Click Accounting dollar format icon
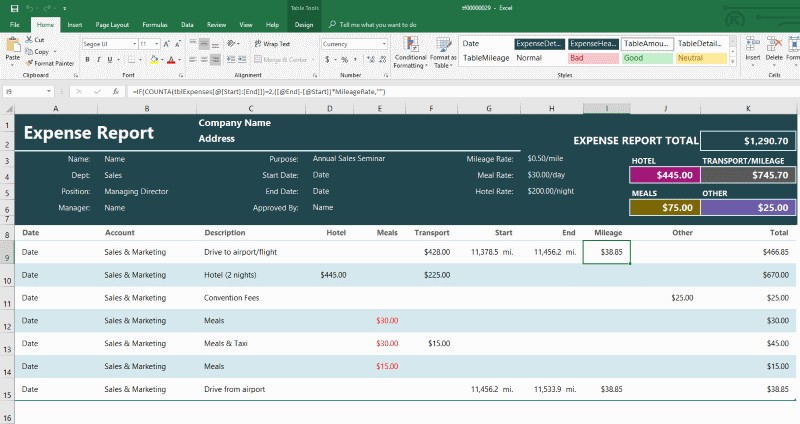Screen dimensions: 800x424 click(327, 60)
